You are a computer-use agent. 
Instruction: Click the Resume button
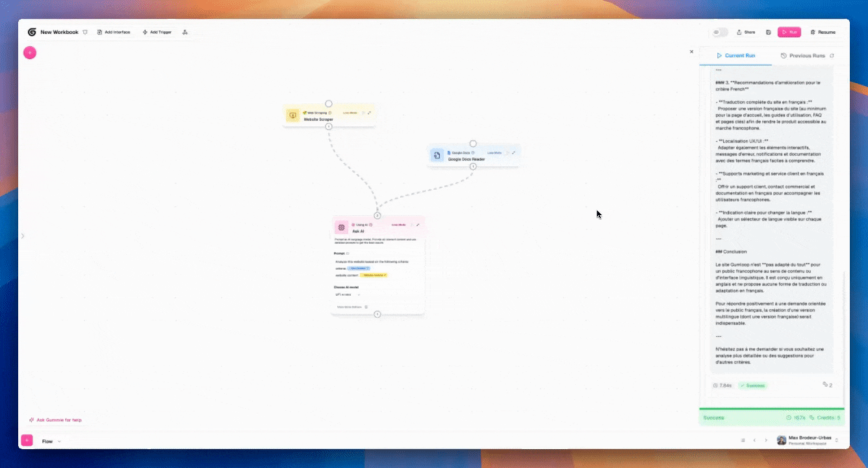coord(823,32)
